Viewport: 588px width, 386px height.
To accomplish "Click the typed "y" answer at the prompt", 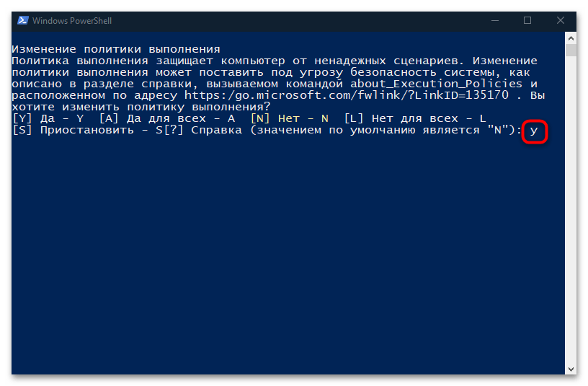I will (x=533, y=131).
